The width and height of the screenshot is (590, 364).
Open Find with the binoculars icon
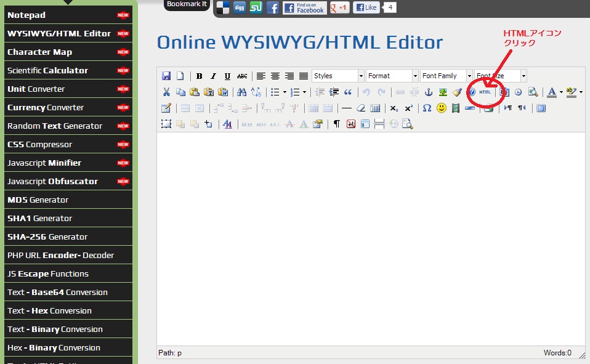click(x=241, y=92)
